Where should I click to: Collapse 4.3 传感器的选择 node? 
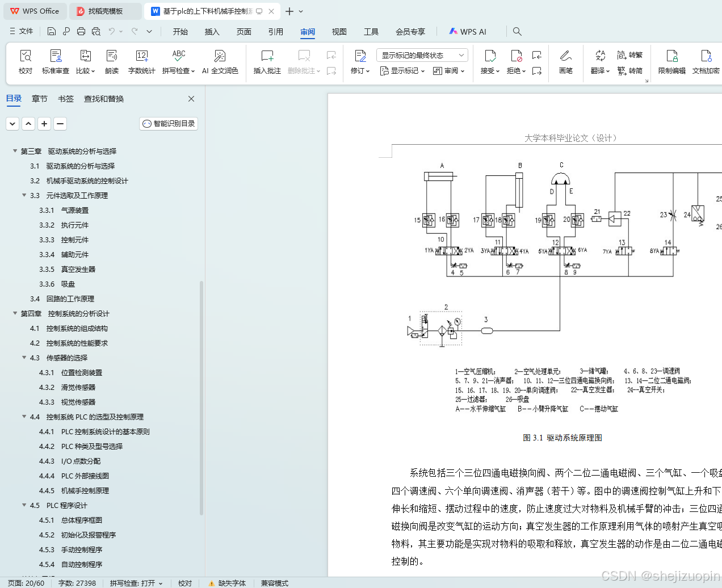[24, 358]
